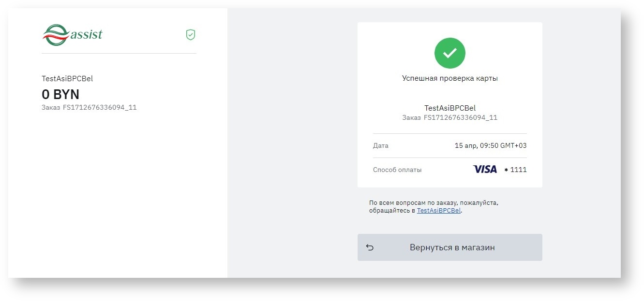This screenshot has width=644, height=301.
Task: Click the "обращайтесь в" text before the link
Action: click(392, 211)
